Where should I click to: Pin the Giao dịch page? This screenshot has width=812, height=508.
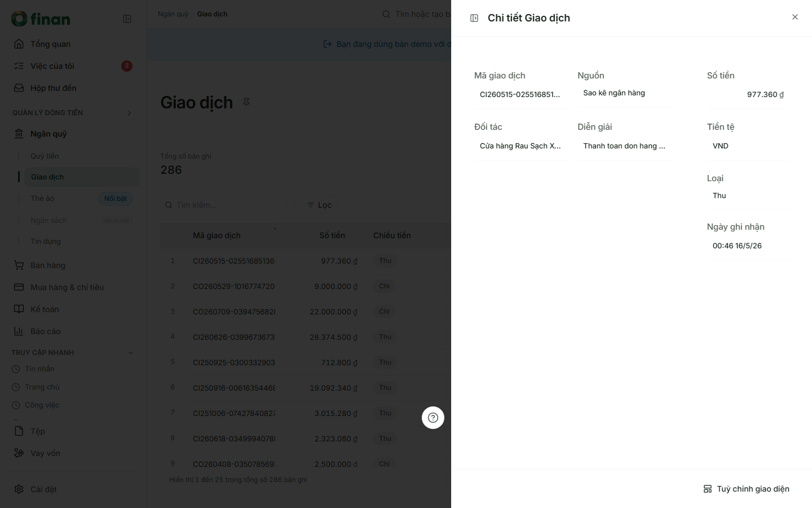(246, 102)
